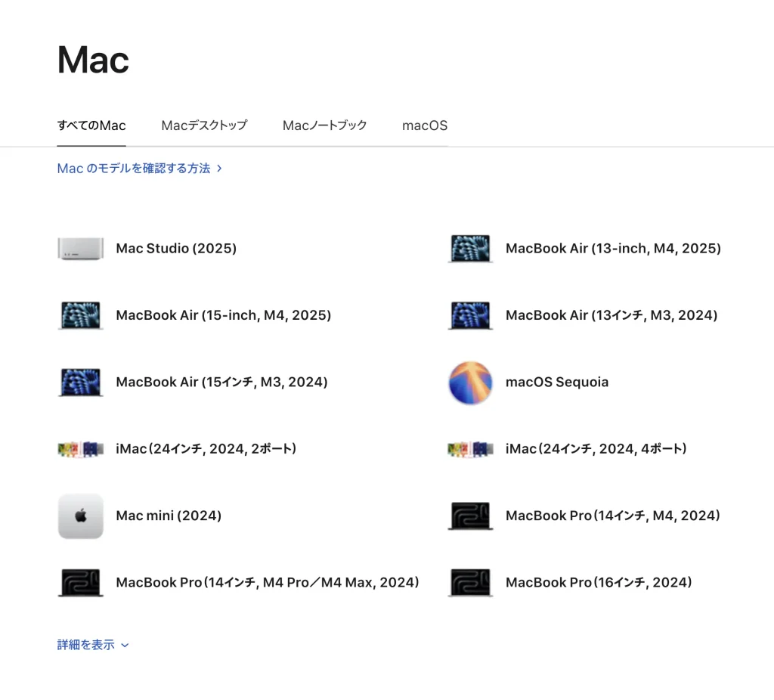Click the MacBook Air 15インチ M3 2024 icon
The height and width of the screenshot is (700, 774).
pos(80,382)
